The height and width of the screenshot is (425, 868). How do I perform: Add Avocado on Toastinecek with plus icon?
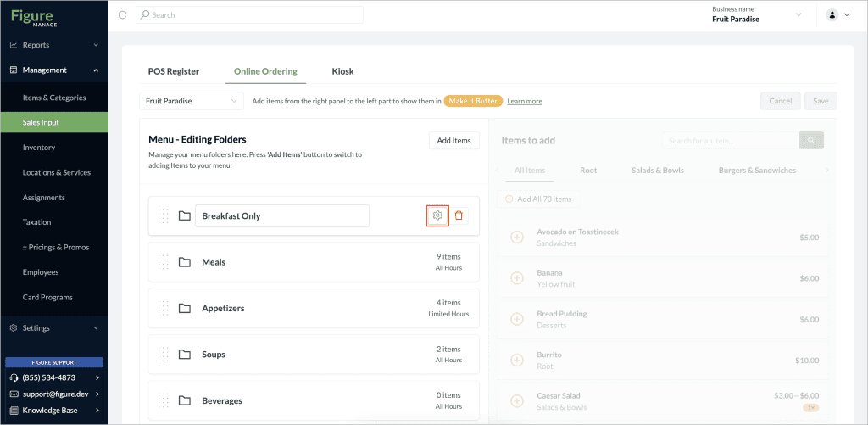(x=516, y=238)
